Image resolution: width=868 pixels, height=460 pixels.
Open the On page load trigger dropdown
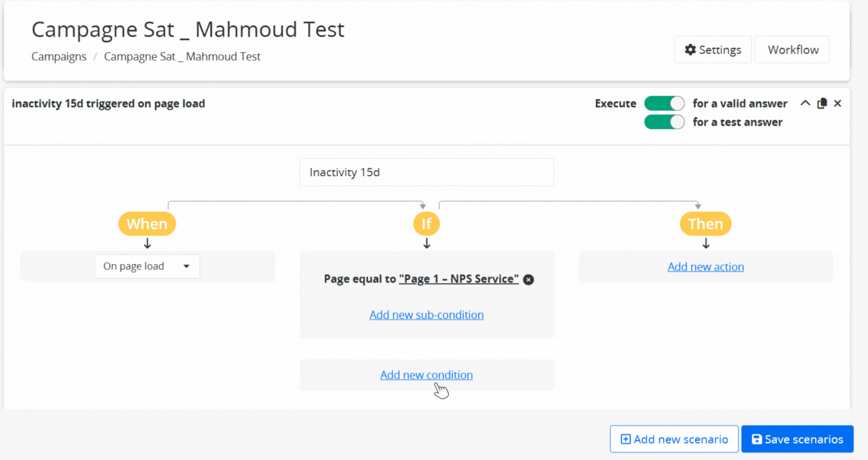[147, 266]
